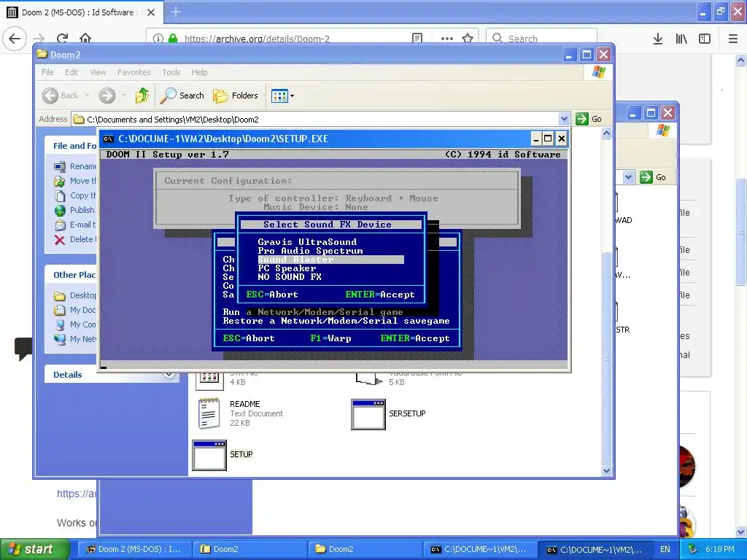
Task: Select the README text document icon
Action: pyautogui.click(x=209, y=413)
